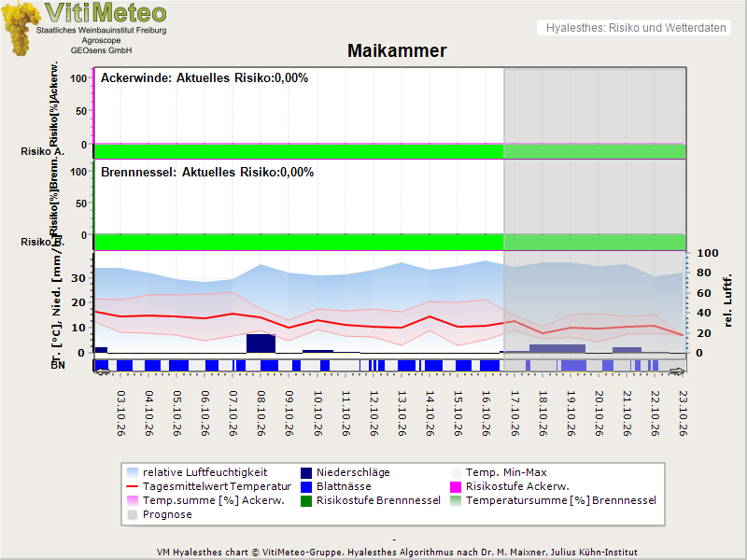Click the Tagesmittelwert Temperatur red line icon

(133, 486)
